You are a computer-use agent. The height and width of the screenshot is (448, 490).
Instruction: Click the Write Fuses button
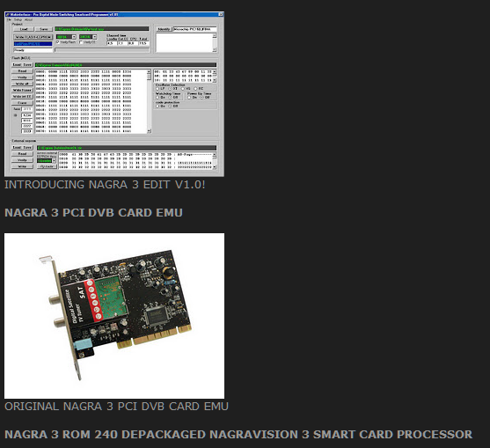coord(22,90)
